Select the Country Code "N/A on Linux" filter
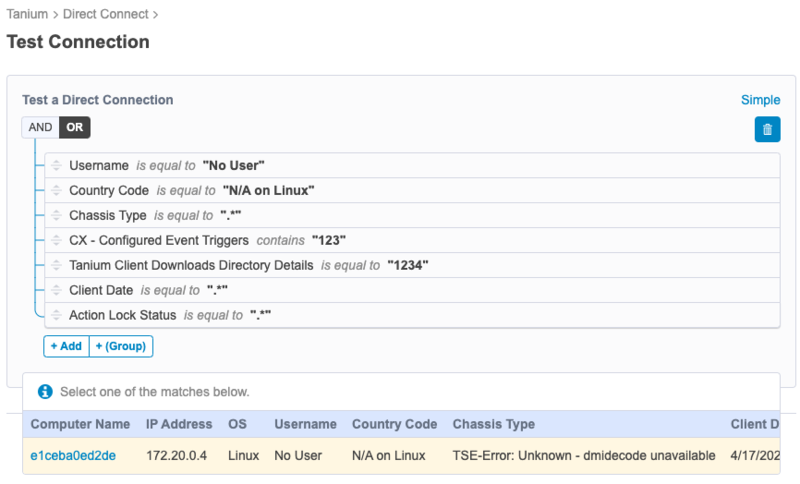The height and width of the screenshot is (484, 800). pos(412,191)
